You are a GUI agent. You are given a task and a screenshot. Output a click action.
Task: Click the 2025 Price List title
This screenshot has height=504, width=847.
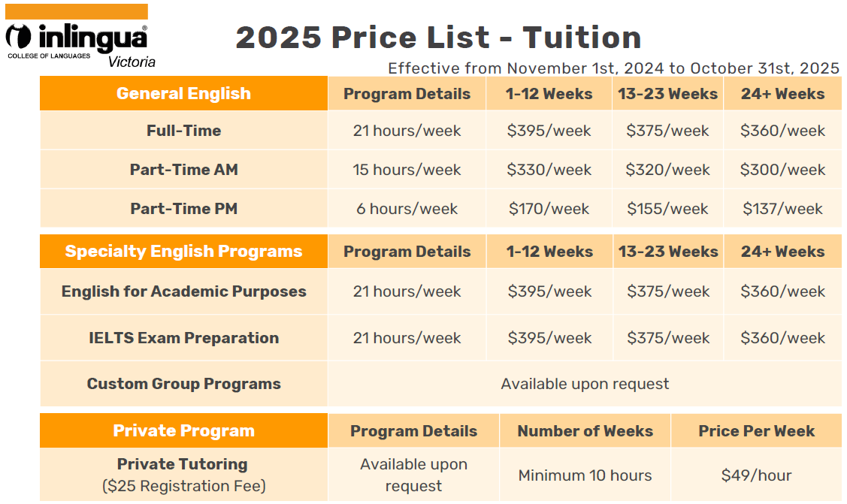[x=438, y=38]
